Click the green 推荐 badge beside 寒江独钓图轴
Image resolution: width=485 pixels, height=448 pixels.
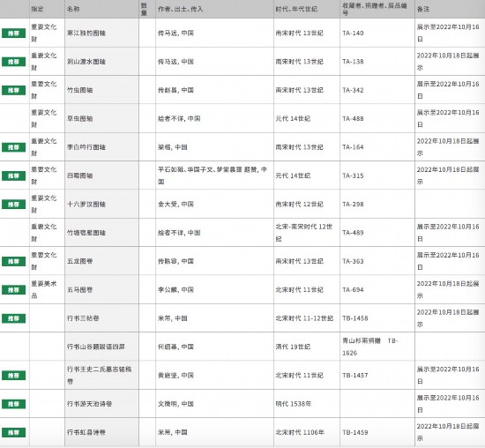click(x=13, y=34)
